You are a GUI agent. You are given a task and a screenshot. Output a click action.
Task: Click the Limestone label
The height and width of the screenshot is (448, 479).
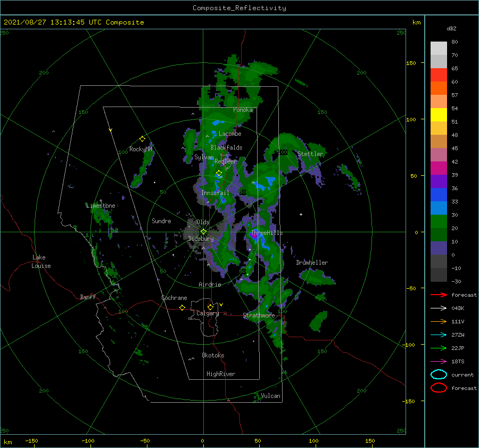tap(101, 206)
